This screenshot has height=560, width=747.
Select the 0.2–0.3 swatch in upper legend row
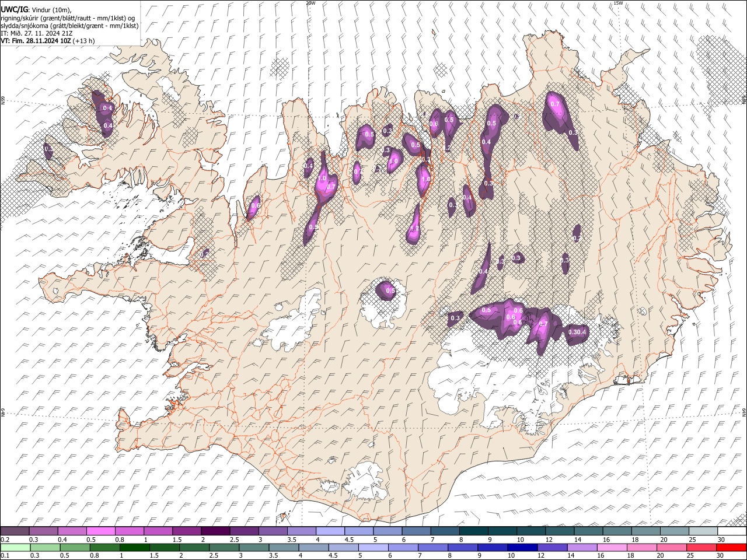[15, 531]
